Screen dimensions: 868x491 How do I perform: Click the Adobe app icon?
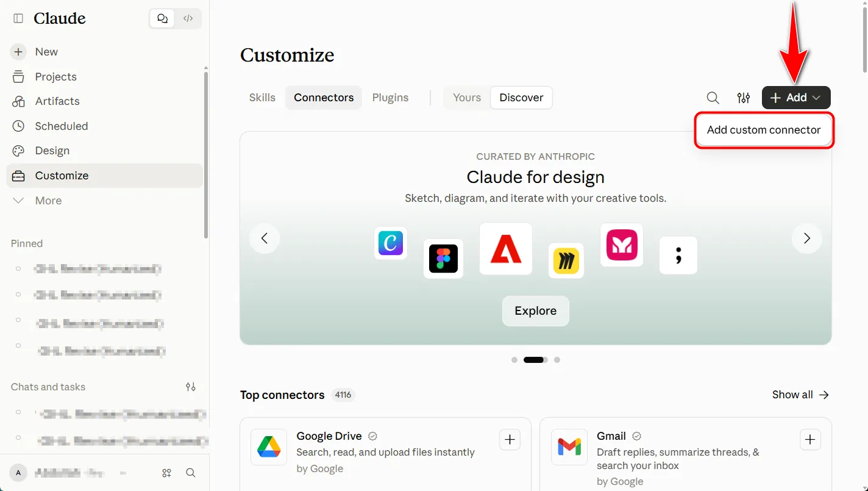point(506,249)
